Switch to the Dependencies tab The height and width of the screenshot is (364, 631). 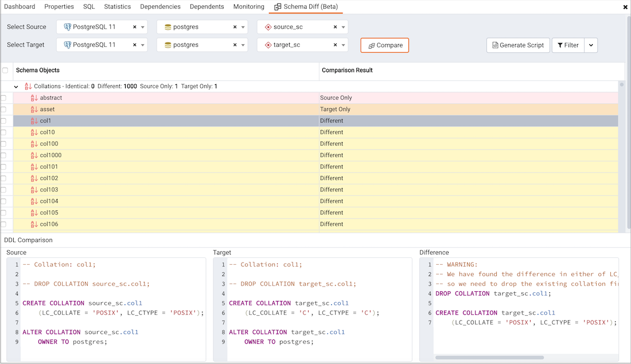(160, 7)
